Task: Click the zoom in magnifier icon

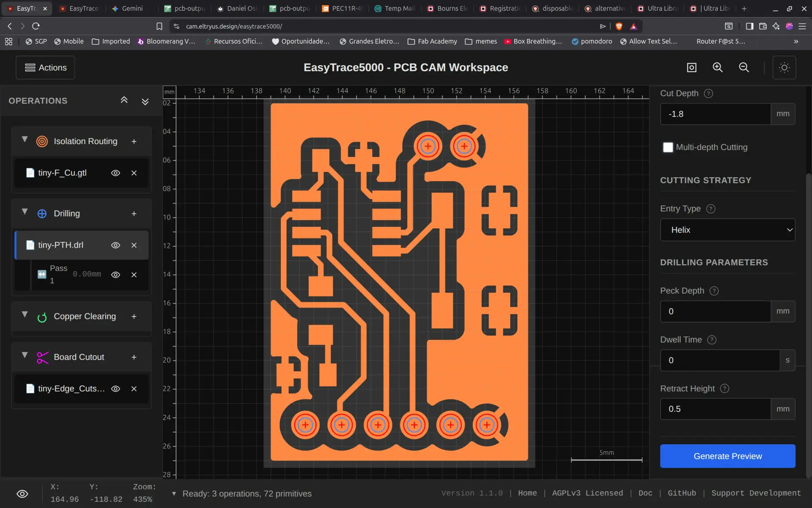Action: click(718, 68)
